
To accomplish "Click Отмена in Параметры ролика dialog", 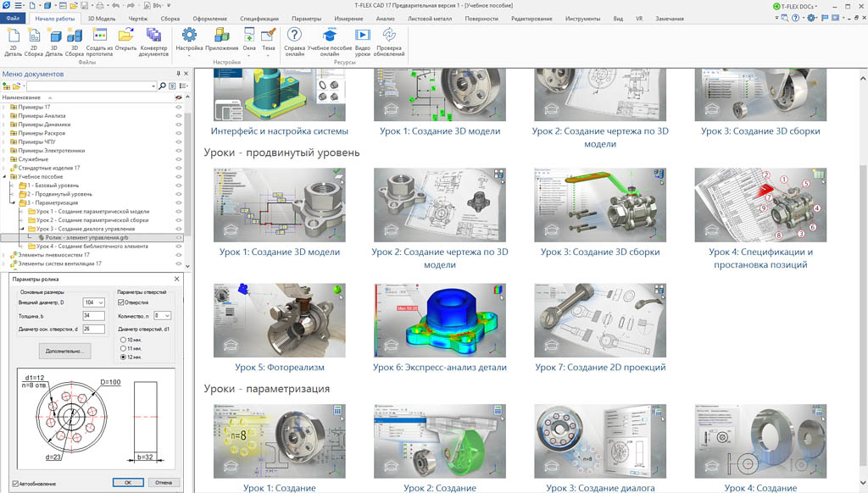I will tap(164, 483).
